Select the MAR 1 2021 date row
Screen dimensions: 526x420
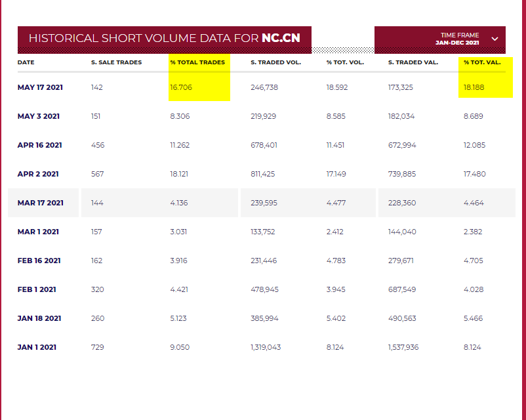(38, 232)
